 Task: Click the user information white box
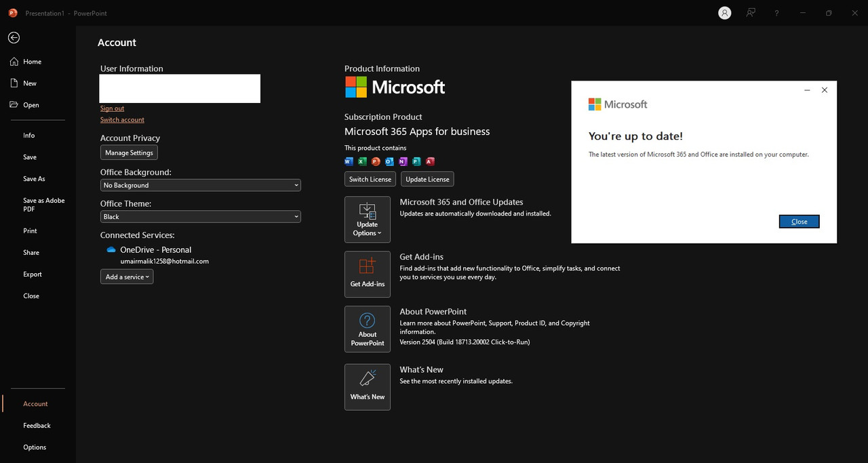[180, 89]
